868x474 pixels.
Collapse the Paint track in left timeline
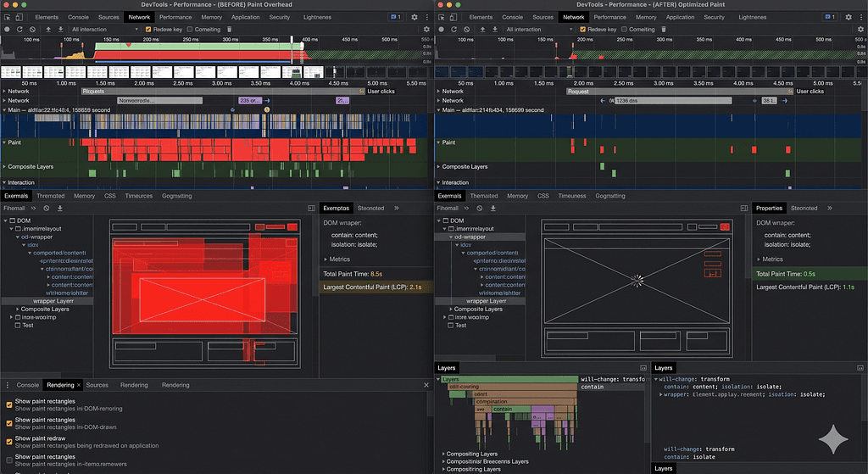pyautogui.click(x=4, y=142)
